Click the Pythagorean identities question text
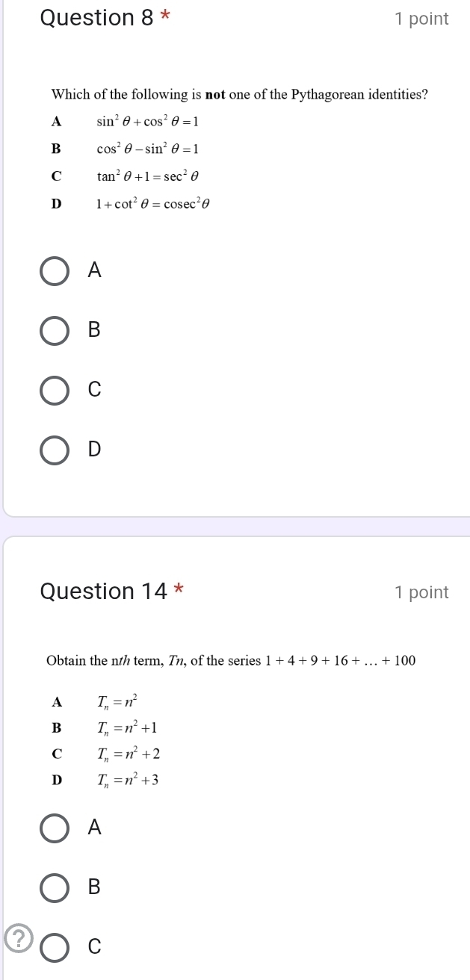This screenshot has height=980, width=470. tap(239, 95)
